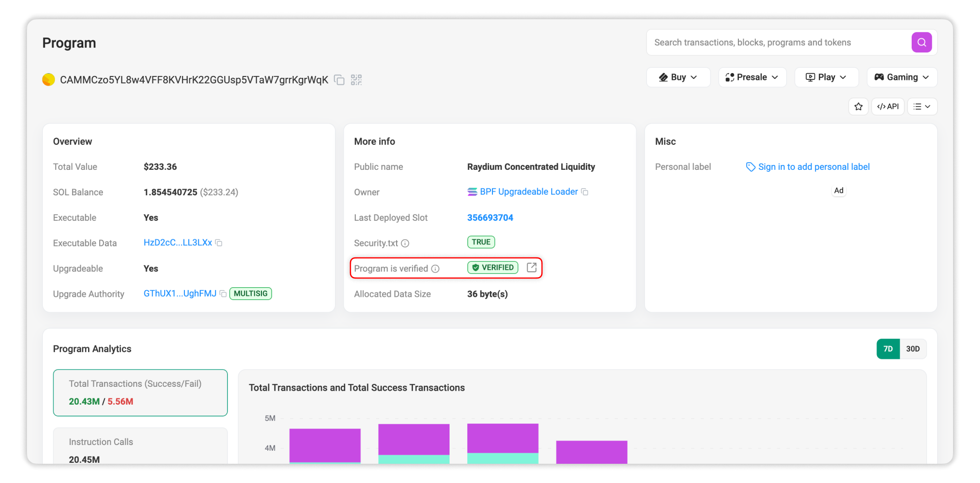View the Security.txt info tooltip
This screenshot has height=483, width=980.
coord(405,243)
